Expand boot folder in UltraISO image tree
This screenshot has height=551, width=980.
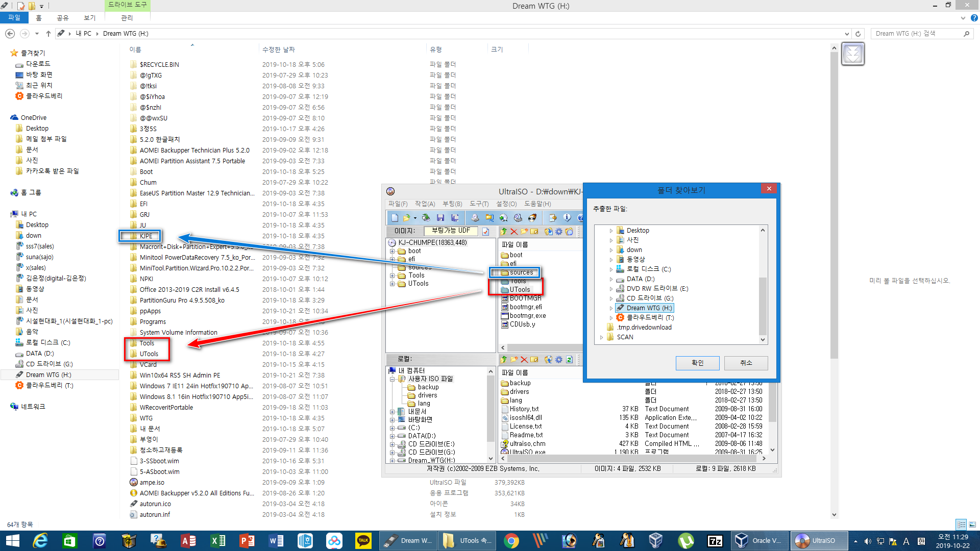point(393,251)
